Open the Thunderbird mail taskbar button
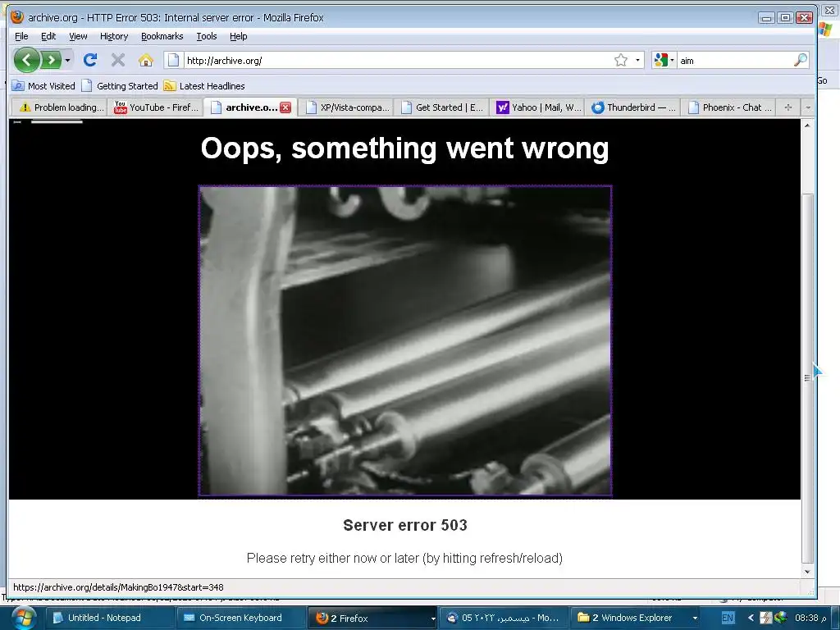The image size is (840, 630). (504, 618)
